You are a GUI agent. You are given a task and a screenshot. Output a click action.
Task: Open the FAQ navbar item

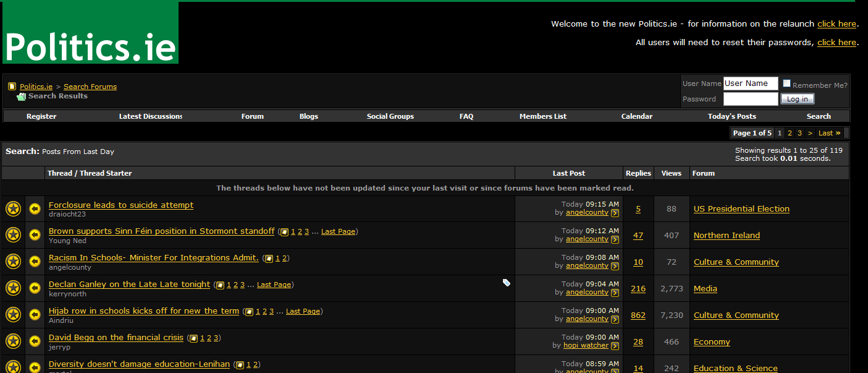coord(466,116)
